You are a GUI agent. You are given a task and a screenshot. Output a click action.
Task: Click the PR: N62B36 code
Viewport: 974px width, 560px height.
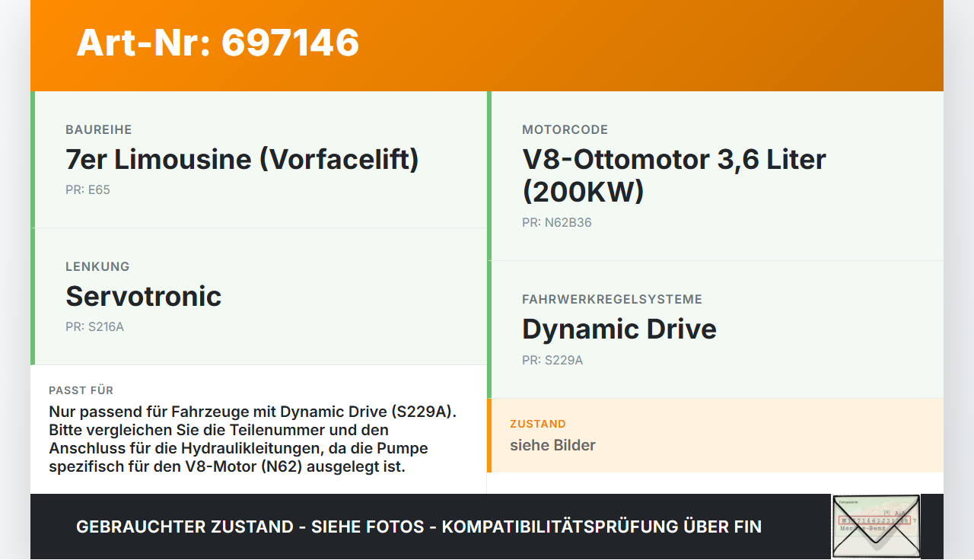click(556, 222)
